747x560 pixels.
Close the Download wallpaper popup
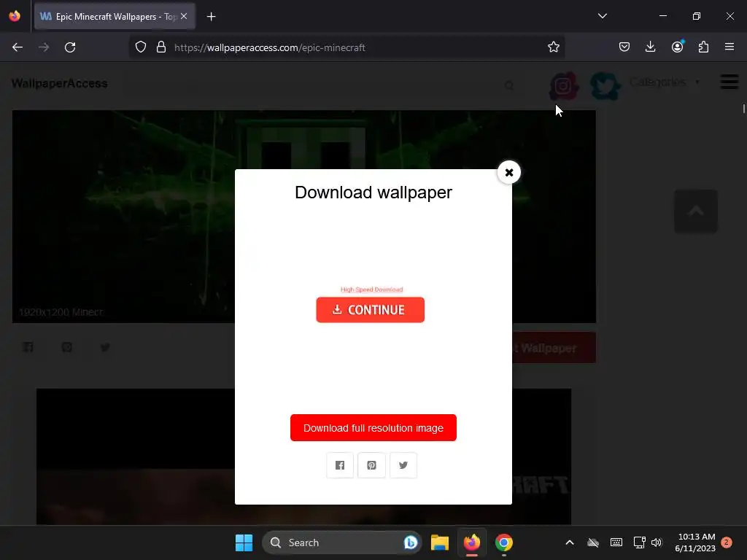508,172
